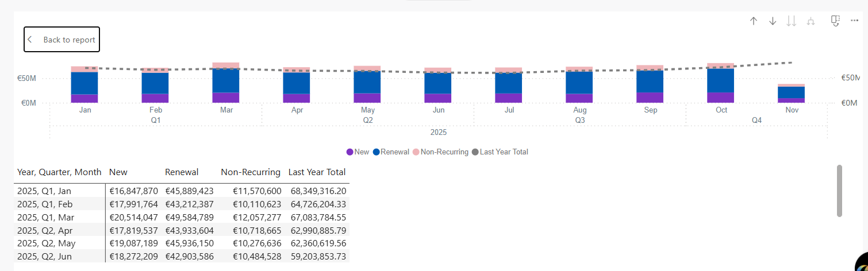The height and width of the screenshot is (271, 868).
Task: Click the Back to report button
Action: (x=62, y=40)
